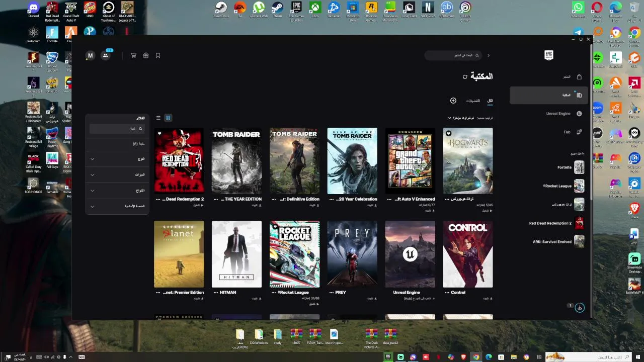The width and height of the screenshot is (644, 362).
Task: Expand the last collapsed section in the filters panel
Action: pos(117,206)
